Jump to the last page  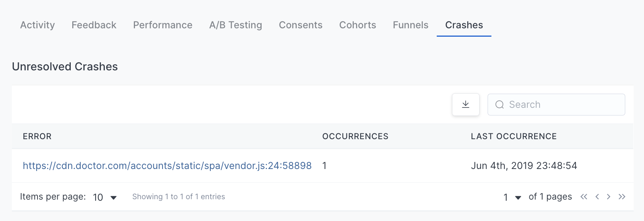point(622,197)
